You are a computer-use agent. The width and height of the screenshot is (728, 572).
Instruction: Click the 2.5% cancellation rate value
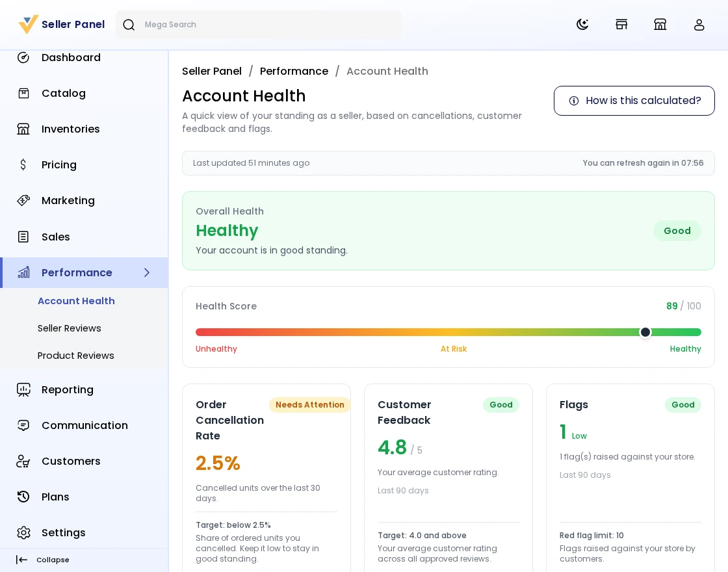218,463
